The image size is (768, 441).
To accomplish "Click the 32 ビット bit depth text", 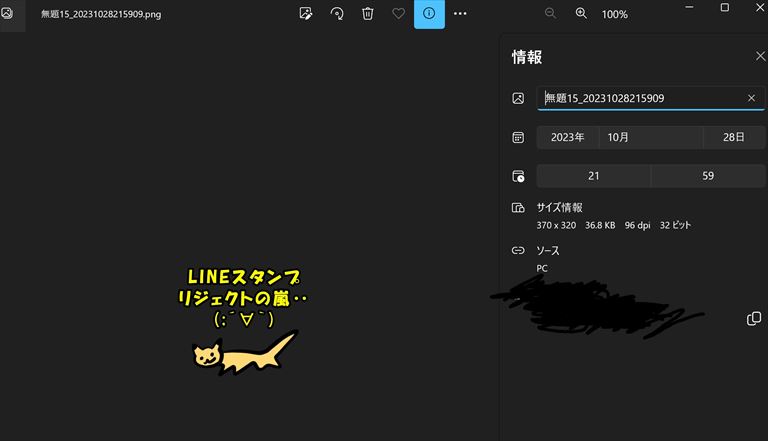I will 675,225.
